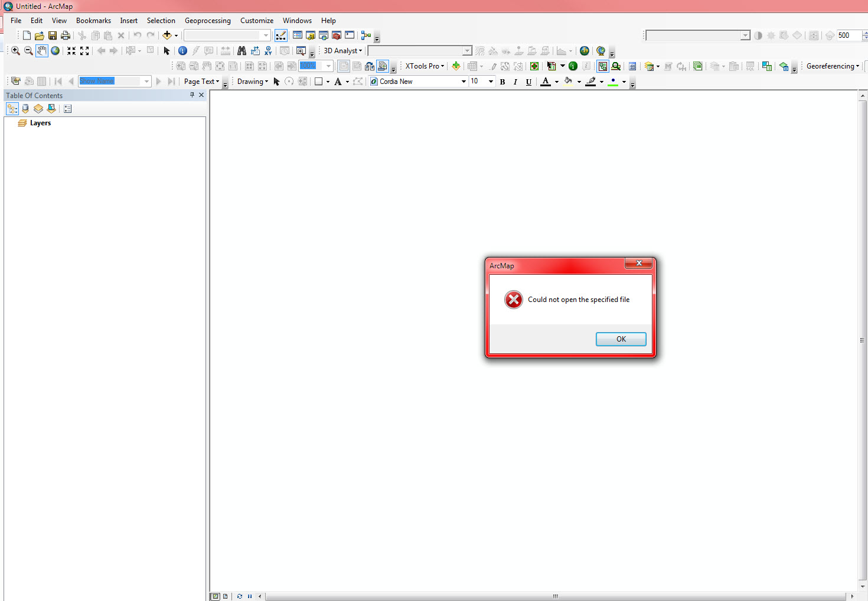Click the XTools Pro green info icon
This screenshot has height=601, width=868.
[x=573, y=66]
